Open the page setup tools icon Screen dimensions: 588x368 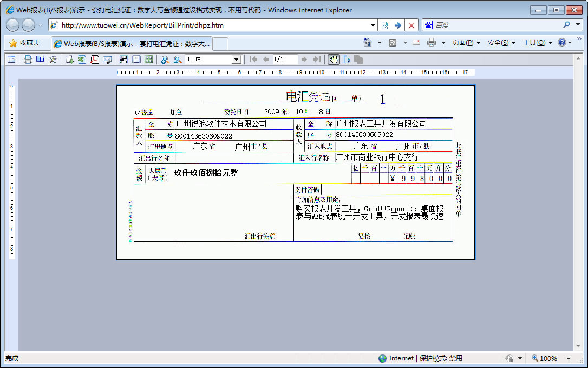point(53,60)
